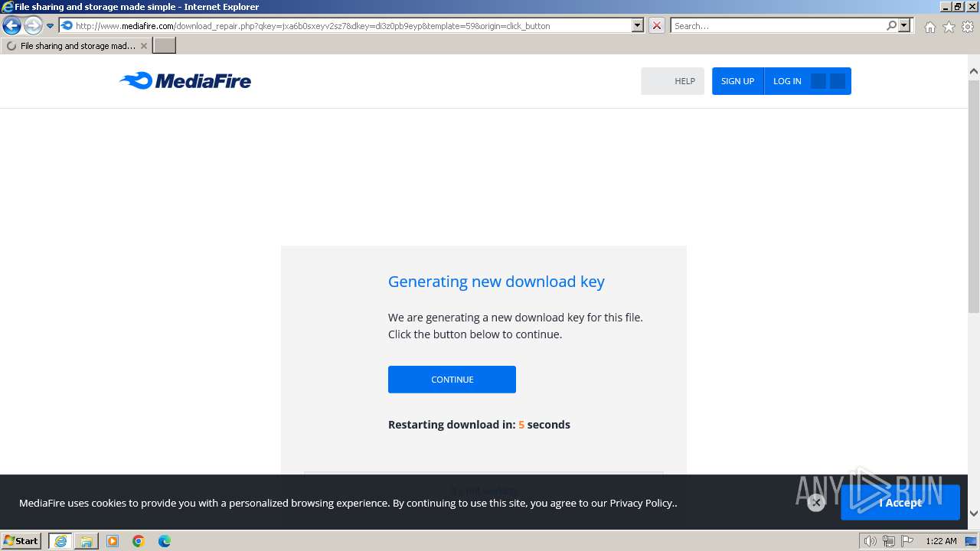Open Favorites star icon

pos(949,27)
